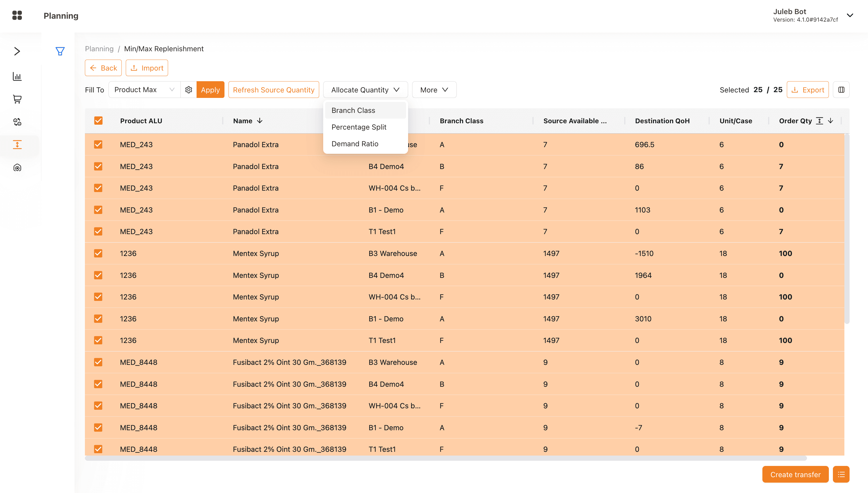Screen dimensions: 868x493
Task: Open the Product Max Fill To dropdown
Action: [144, 90]
